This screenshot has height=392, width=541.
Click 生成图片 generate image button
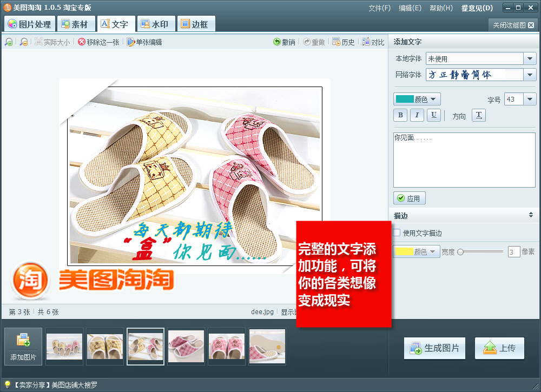click(434, 348)
